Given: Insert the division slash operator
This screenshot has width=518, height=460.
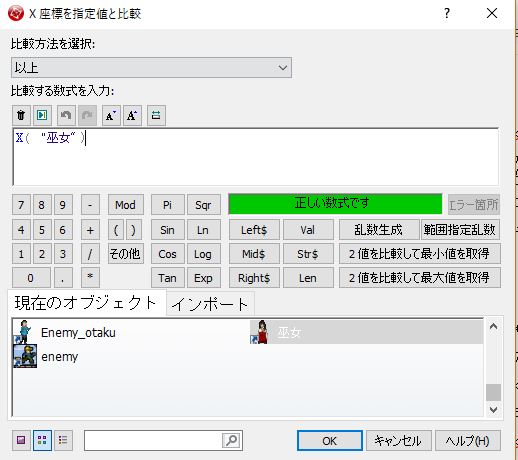Looking at the screenshot, I should 90,254.
